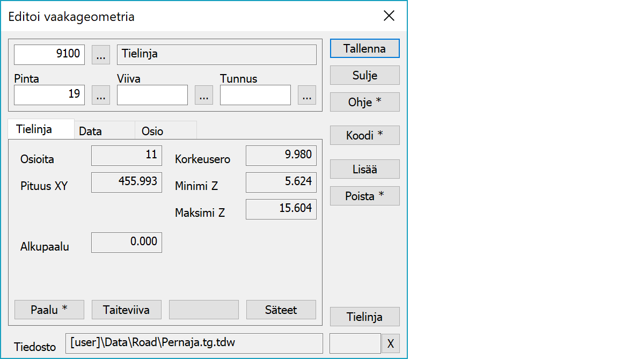Screen dimensions: 644x359
Task: Select the Tielinja tab
Action: pos(34,129)
